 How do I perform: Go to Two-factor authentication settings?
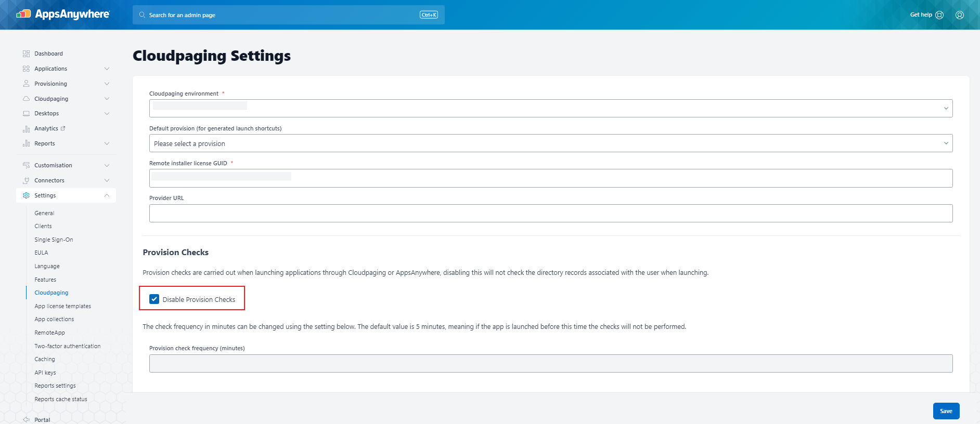tap(68, 346)
